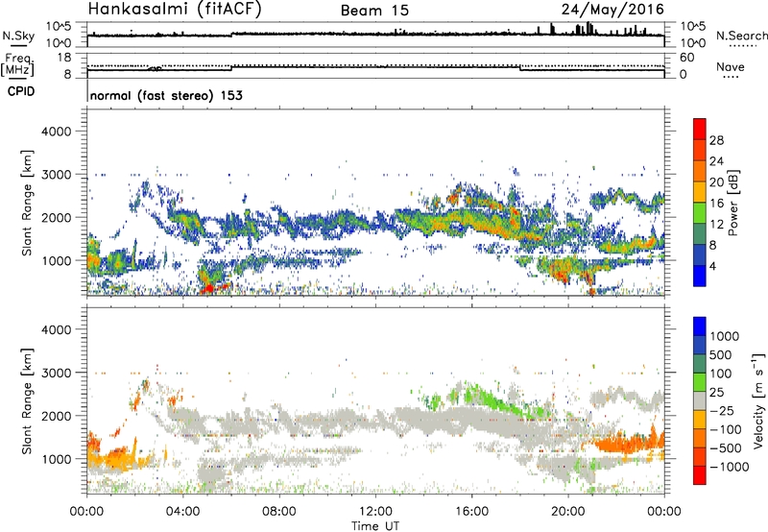Viewport: 768px width, 532px height.
Task: Click '4000' tick on power panel axis
Action: point(56,132)
